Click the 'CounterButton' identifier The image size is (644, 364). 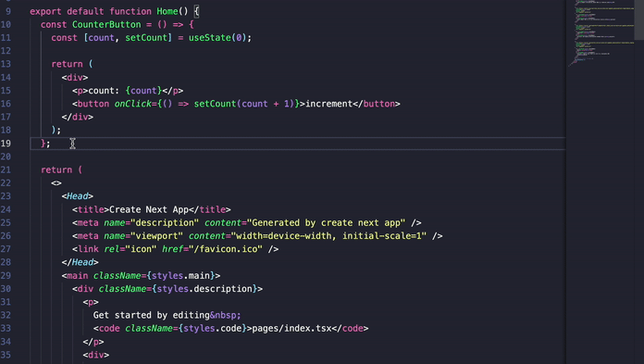pos(106,24)
